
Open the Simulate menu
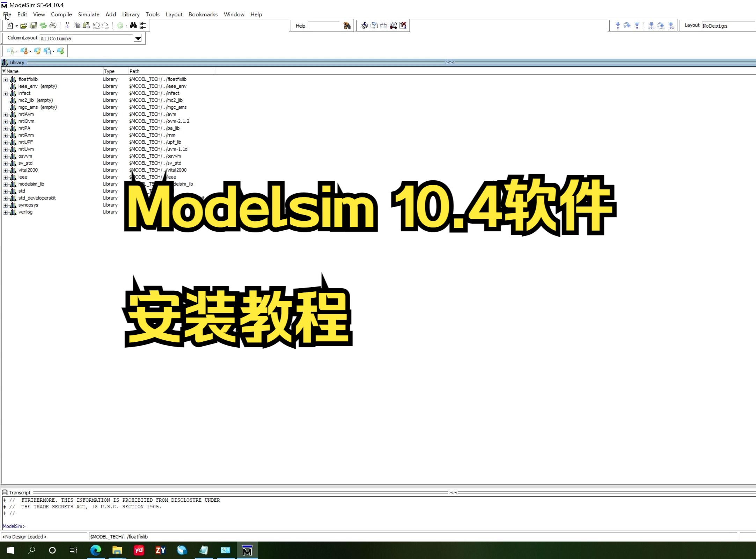[89, 14]
